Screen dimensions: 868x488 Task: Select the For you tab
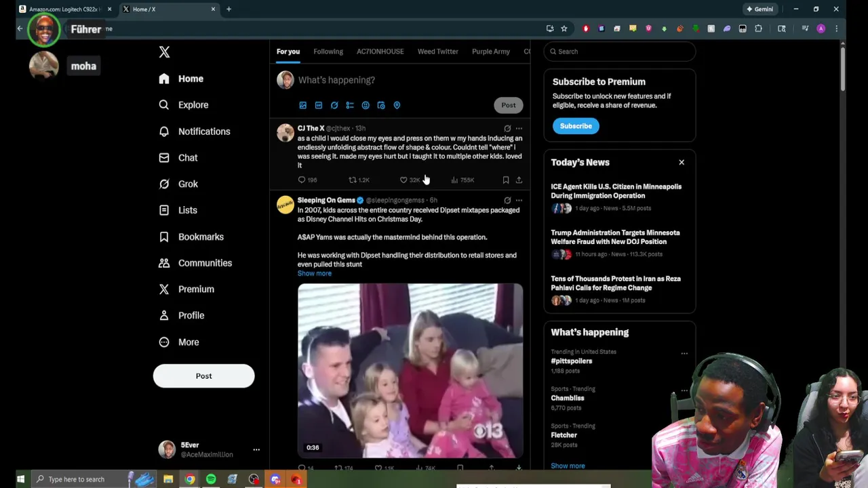click(288, 52)
